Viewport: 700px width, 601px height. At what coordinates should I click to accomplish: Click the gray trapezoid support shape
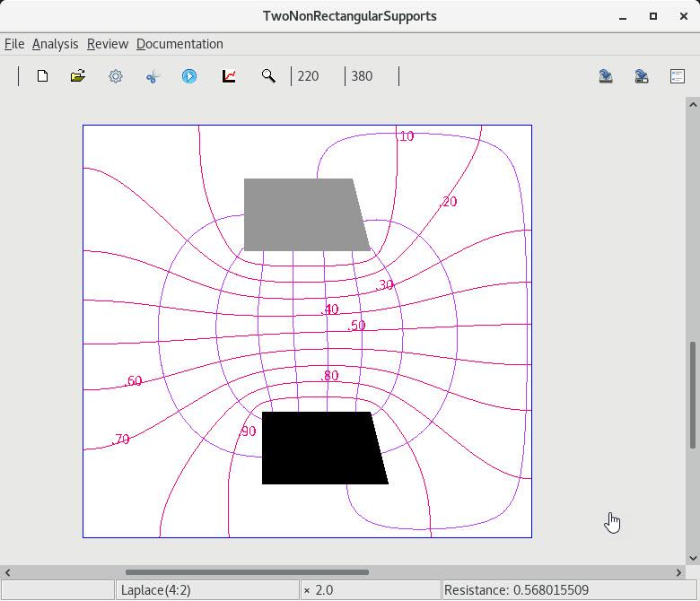pos(301,215)
